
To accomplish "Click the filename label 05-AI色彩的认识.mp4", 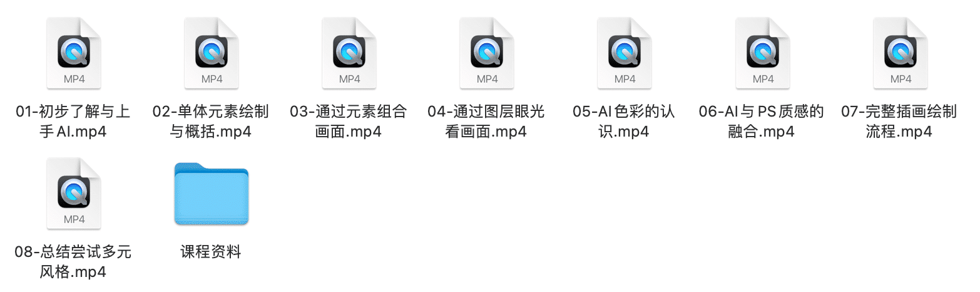I will (x=624, y=122).
